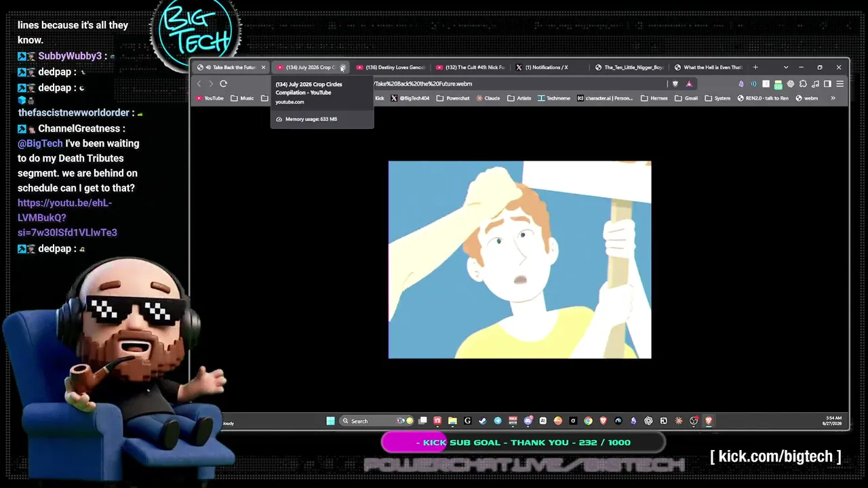Open Task View on the taskbar
Screen dimensions: 868x488
[422, 421]
